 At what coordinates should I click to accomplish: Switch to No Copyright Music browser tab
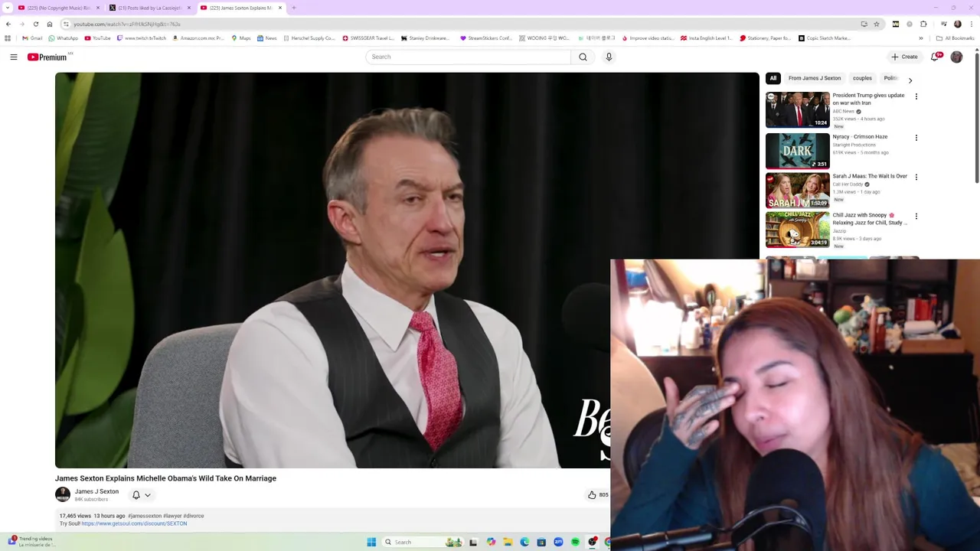pos(60,8)
